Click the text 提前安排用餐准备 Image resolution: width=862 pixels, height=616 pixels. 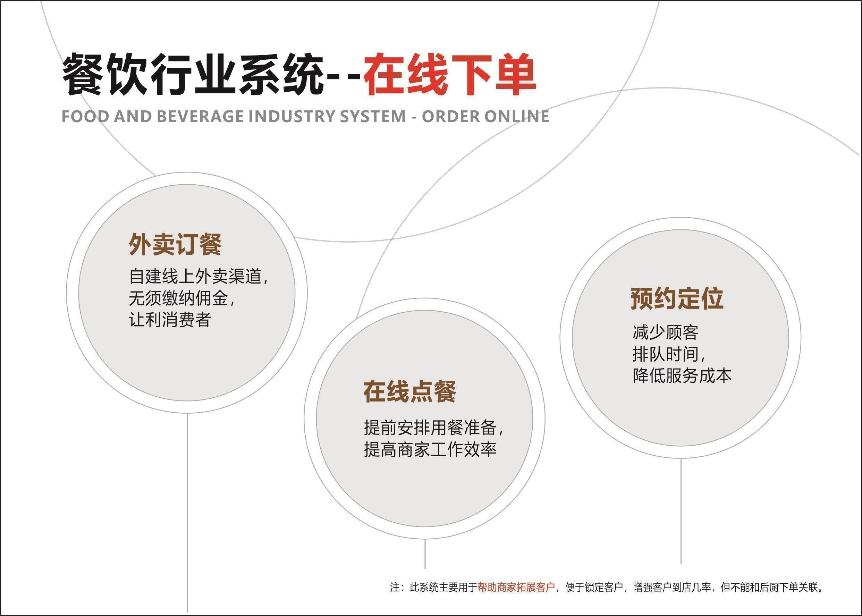pos(430,428)
